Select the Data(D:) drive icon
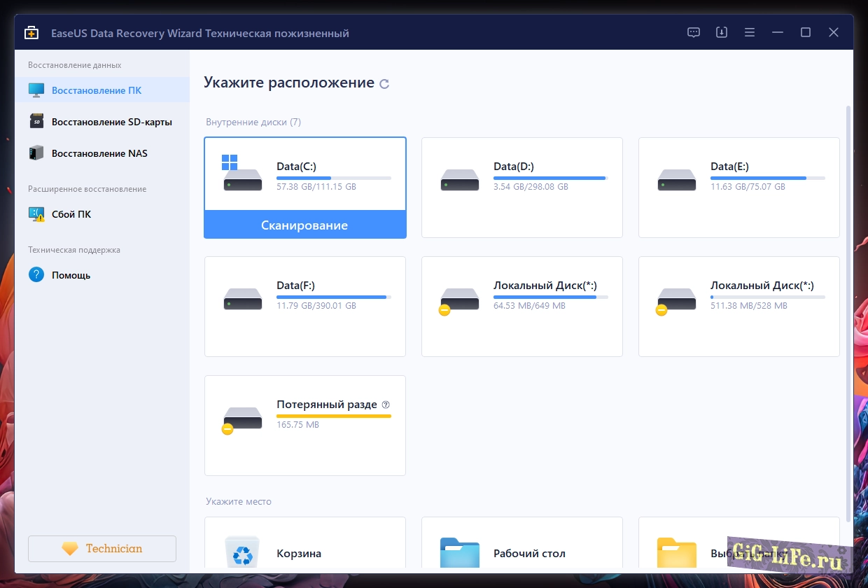 [459, 181]
